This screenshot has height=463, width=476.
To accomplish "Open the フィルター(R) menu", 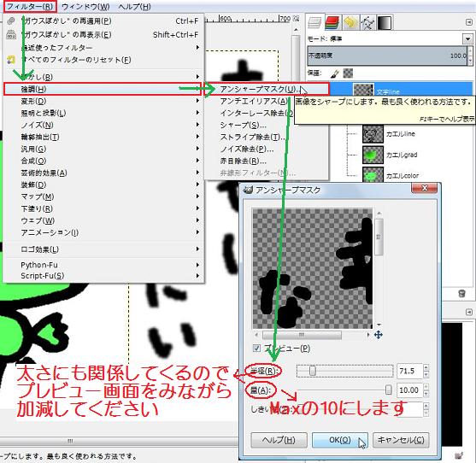I will (30, 7).
